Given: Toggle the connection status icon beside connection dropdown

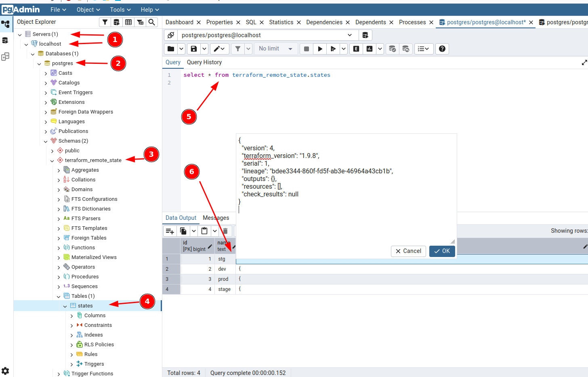Looking at the screenshot, I should (171, 35).
